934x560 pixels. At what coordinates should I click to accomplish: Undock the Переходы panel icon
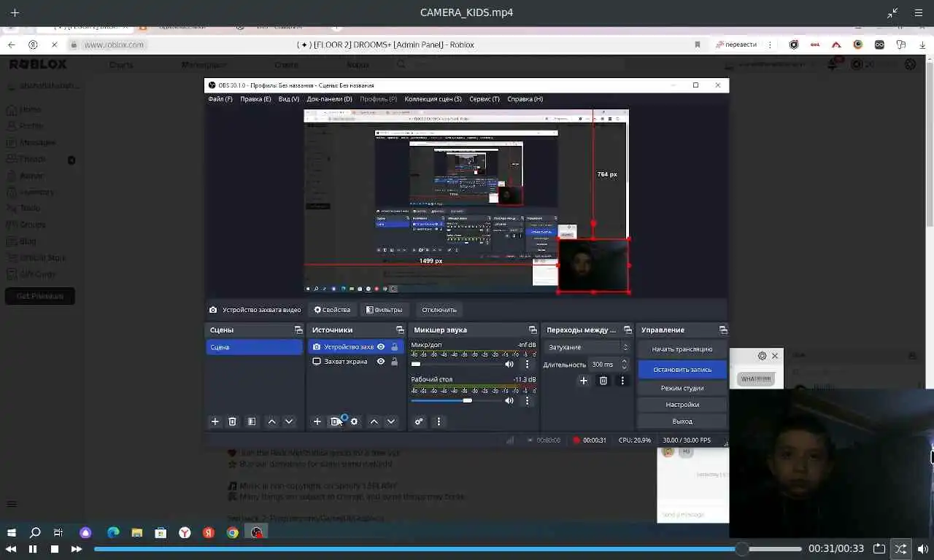[x=628, y=330]
